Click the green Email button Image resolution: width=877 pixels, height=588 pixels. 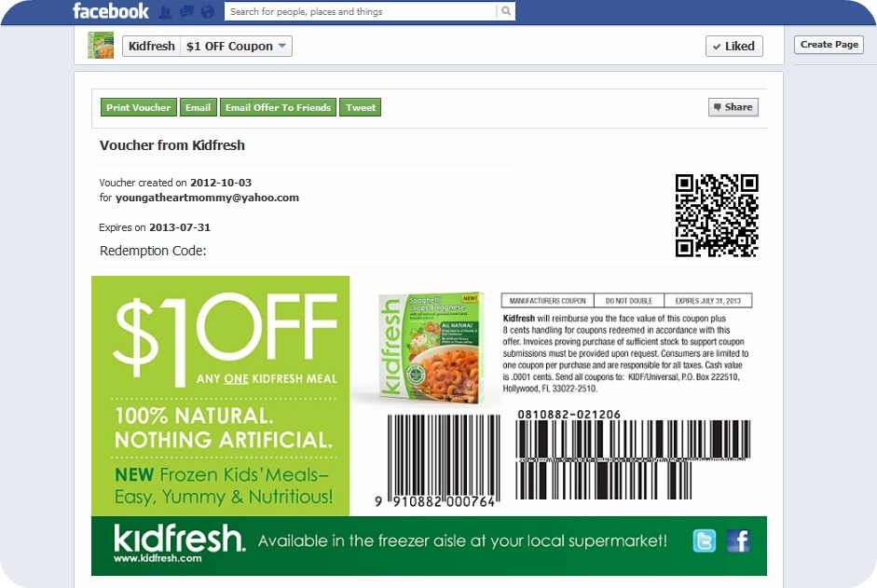point(198,107)
